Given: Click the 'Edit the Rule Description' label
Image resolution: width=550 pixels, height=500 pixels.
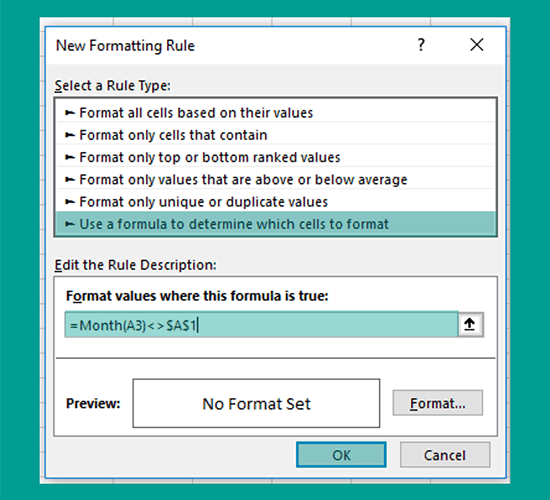Looking at the screenshot, I should (135, 265).
